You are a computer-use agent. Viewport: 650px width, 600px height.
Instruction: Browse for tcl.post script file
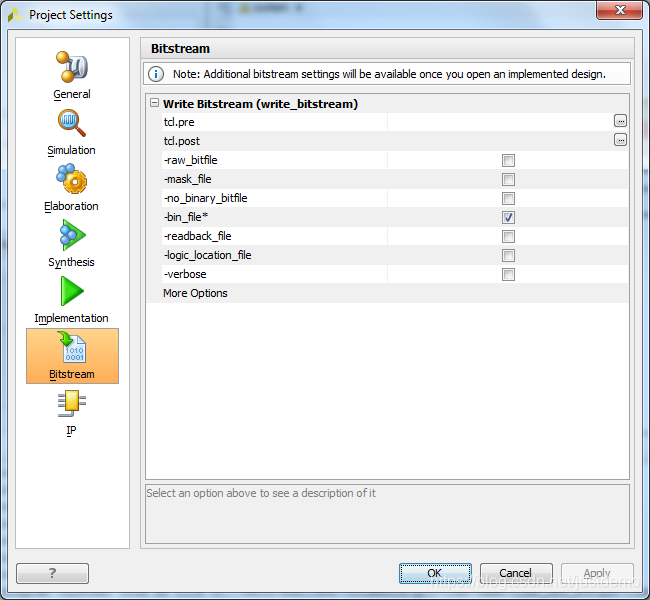click(620, 140)
